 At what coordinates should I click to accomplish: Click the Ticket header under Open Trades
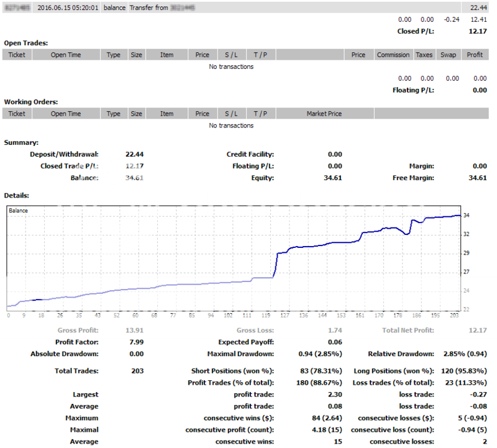[x=17, y=55]
